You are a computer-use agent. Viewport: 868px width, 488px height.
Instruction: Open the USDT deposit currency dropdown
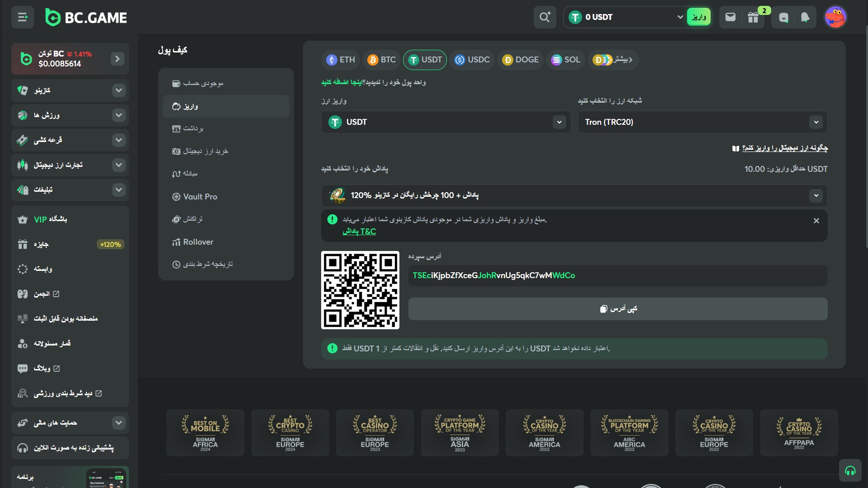coord(446,122)
